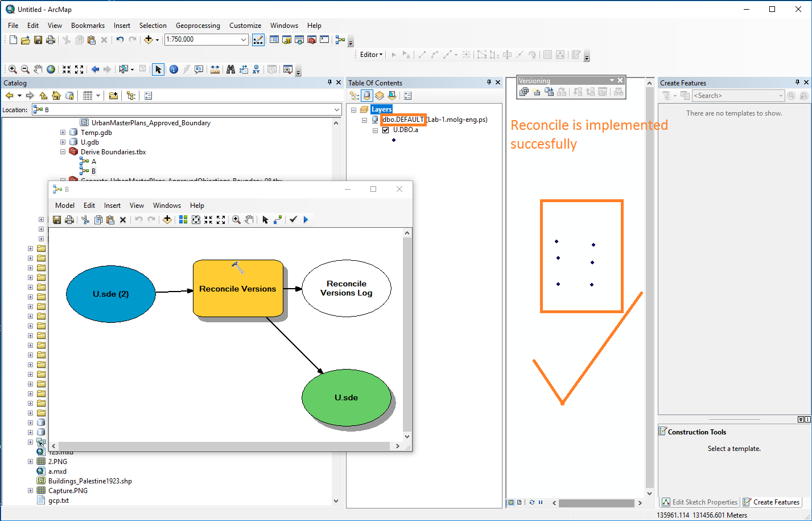Collapse the dbo.DEFAULT workspace node
Screen dimensions: 812x521
click(365, 120)
